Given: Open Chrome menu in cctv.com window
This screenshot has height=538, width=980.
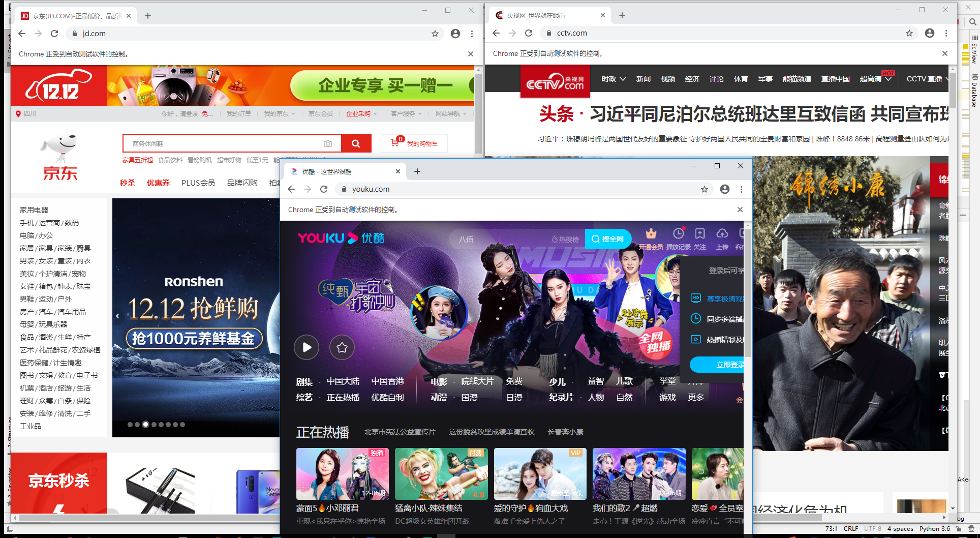Looking at the screenshot, I should coord(946,33).
